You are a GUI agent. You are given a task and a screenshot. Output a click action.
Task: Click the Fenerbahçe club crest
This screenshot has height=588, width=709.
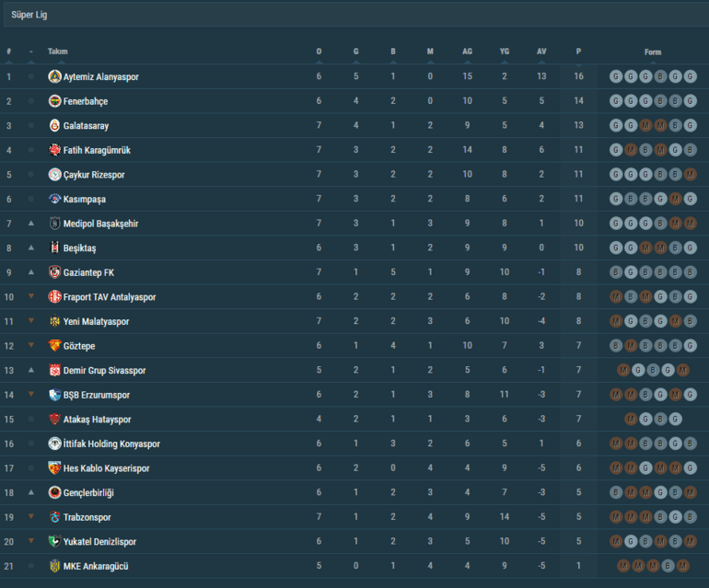coord(54,101)
